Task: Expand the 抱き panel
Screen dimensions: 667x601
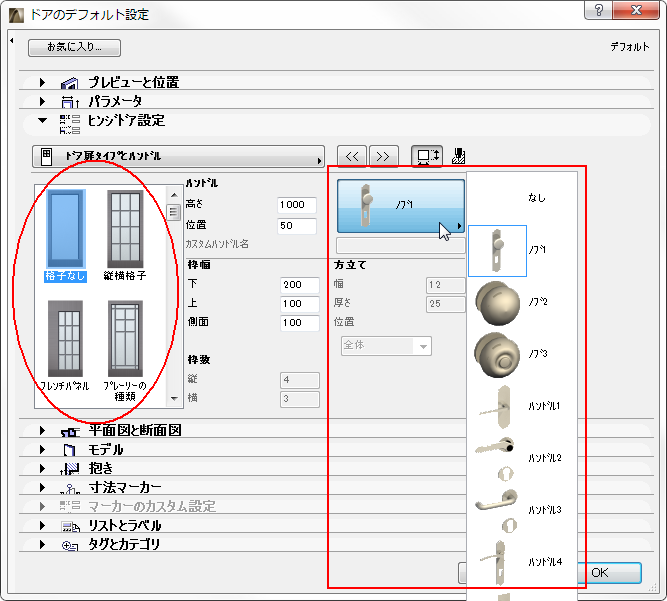Action: 42,468
